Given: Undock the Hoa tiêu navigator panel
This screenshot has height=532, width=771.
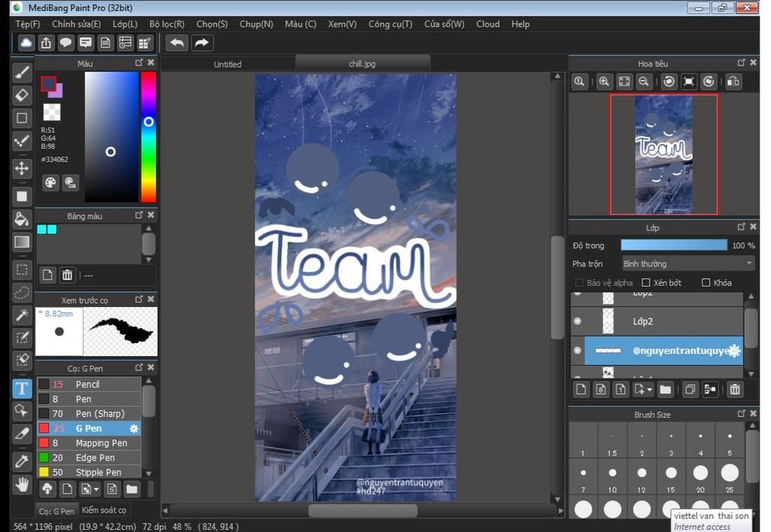Looking at the screenshot, I should click(742, 62).
